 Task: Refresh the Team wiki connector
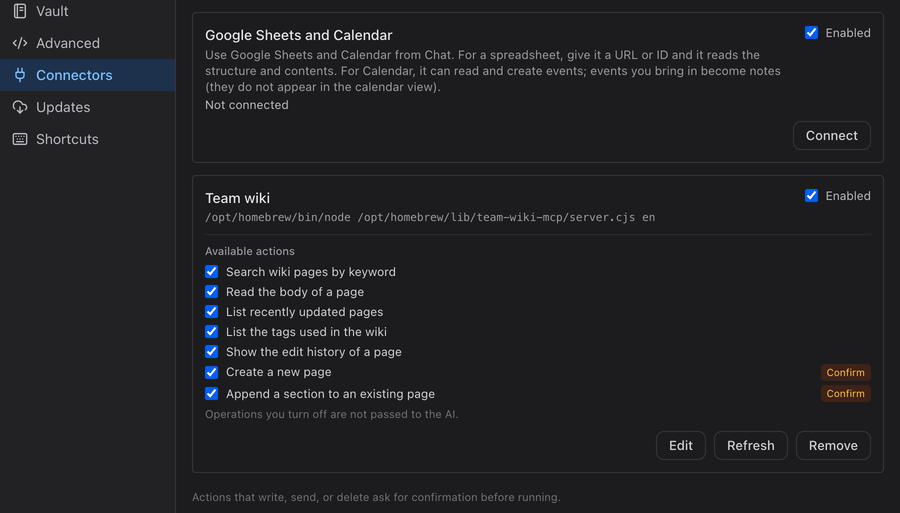coord(751,445)
